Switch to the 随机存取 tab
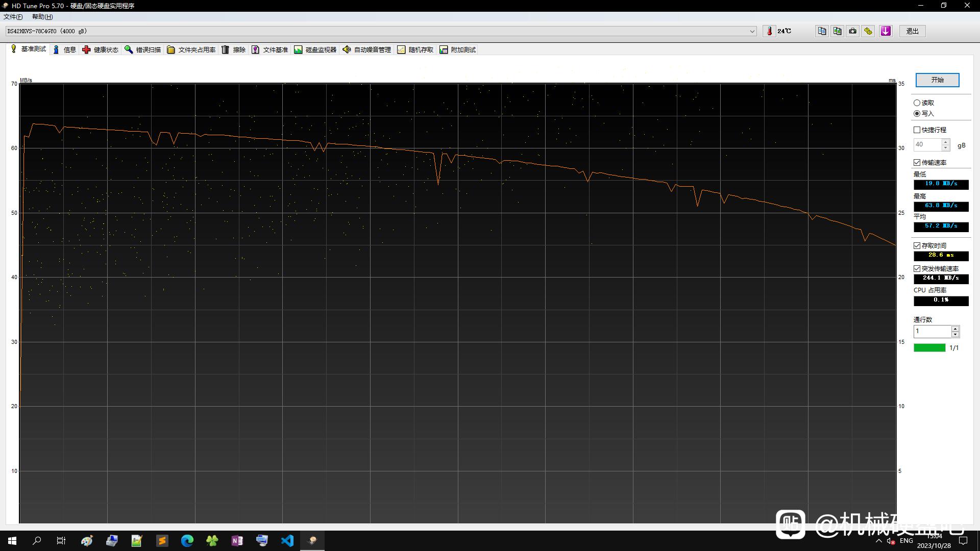 (x=415, y=49)
